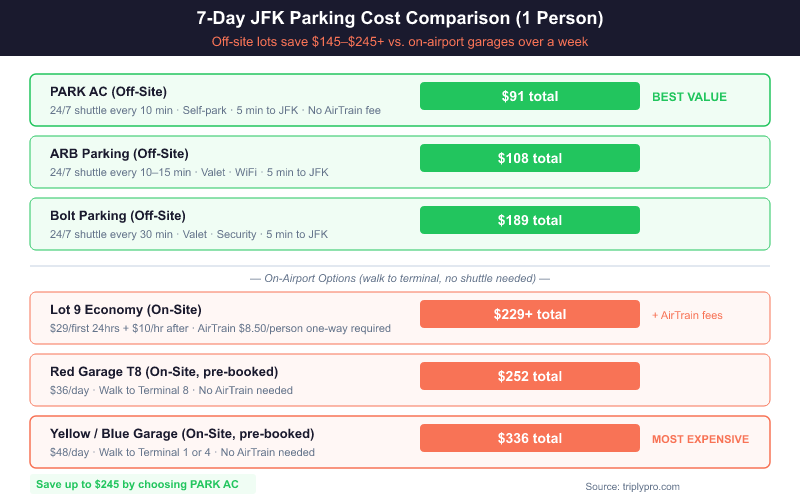
Task: Select the Bolt Parking (Off-Site) heading
Action: tap(118, 215)
